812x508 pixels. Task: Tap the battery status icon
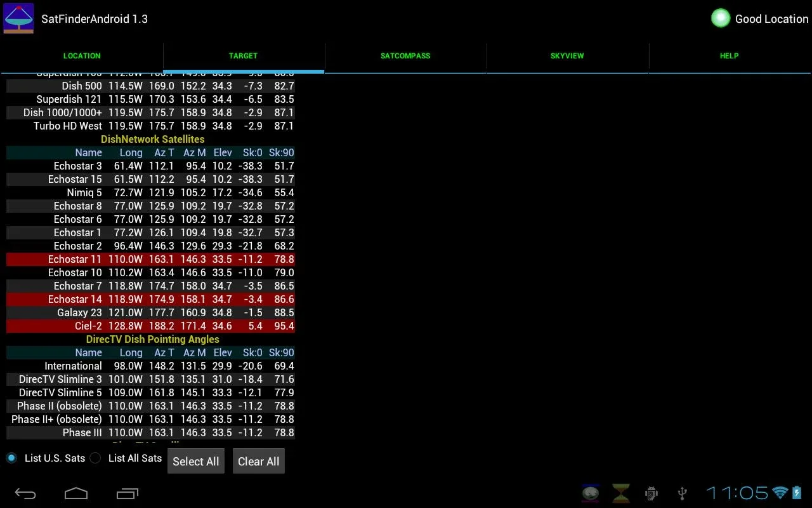tap(796, 493)
